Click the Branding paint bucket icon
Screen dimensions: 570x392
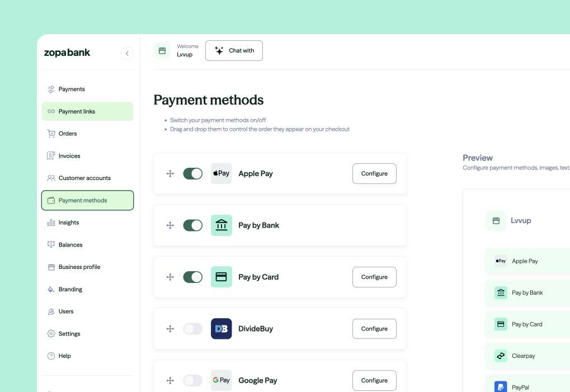coord(51,290)
